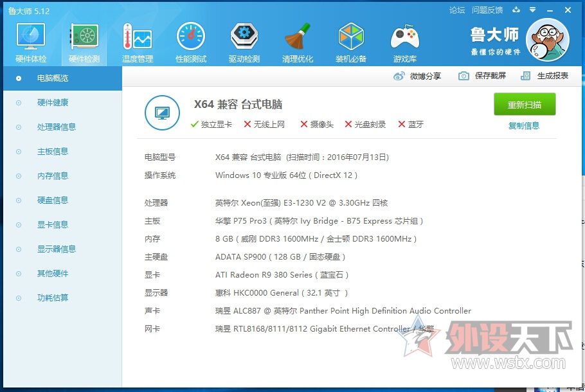Click the Weibo share icon
This screenshot has height=392, width=585.
pos(399,76)
